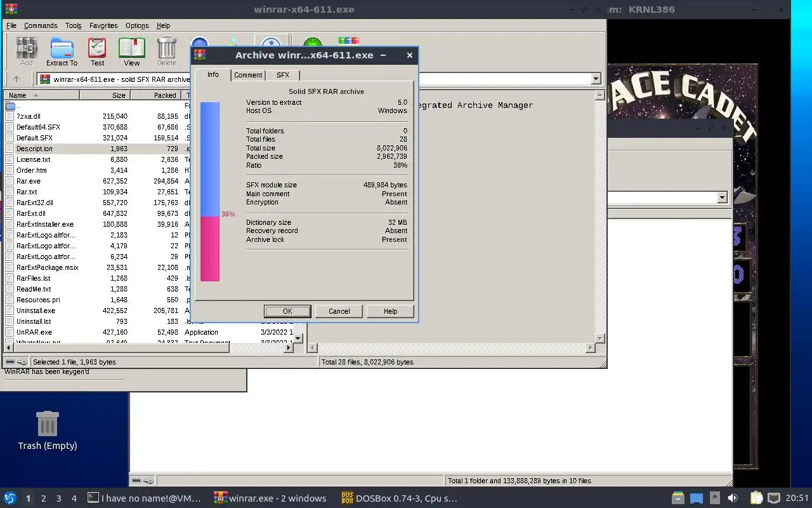
Task: Click the comment pane horizontal scrollbar left arrow
Action: 313,348
